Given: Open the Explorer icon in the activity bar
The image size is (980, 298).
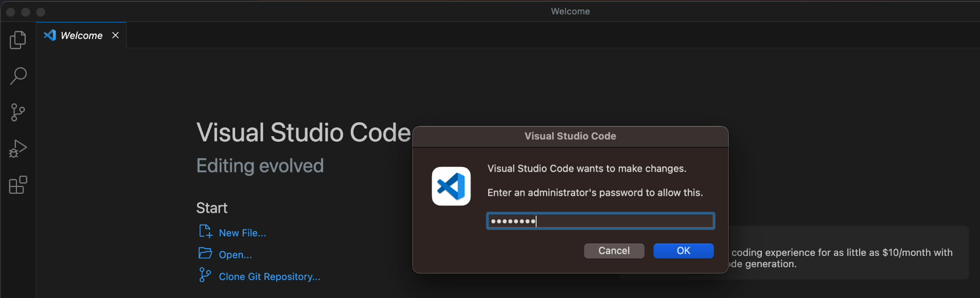Looking at the screenshot, I should (x=18, y=40).
